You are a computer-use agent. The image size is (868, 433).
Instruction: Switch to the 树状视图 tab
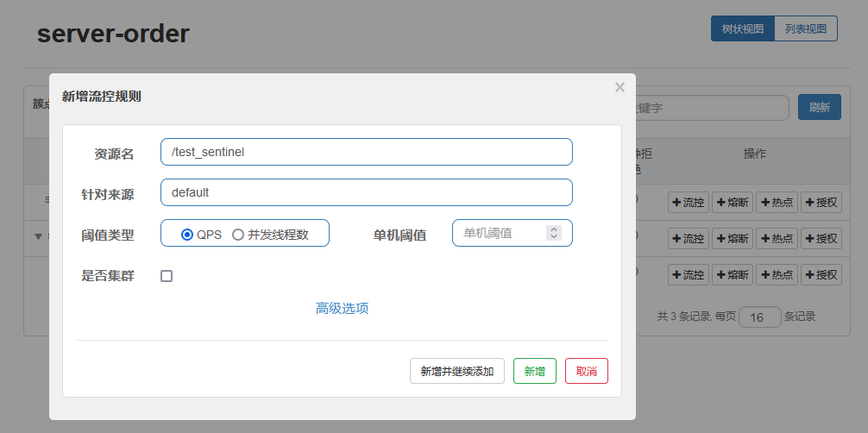coord(742,28)
